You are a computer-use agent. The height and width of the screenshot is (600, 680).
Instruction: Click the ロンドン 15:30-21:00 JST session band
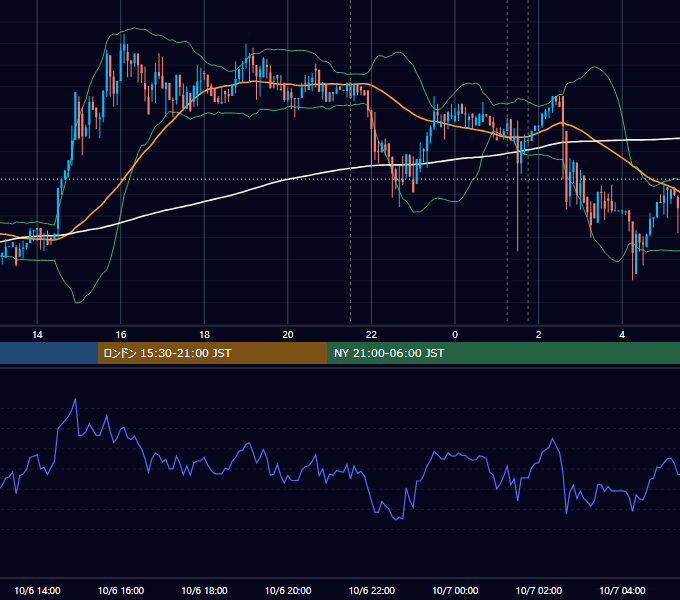tap(212, 353)
